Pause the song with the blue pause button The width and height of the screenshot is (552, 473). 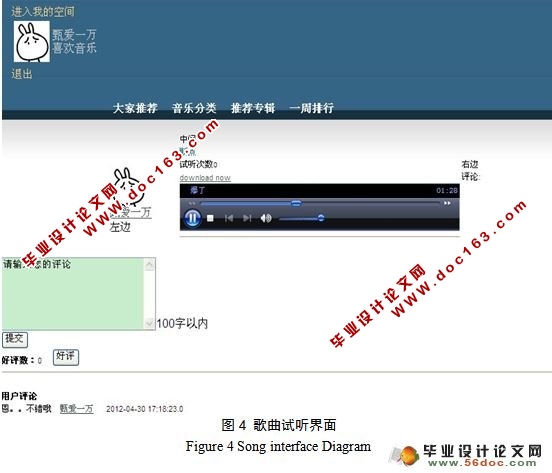(193, 218)
